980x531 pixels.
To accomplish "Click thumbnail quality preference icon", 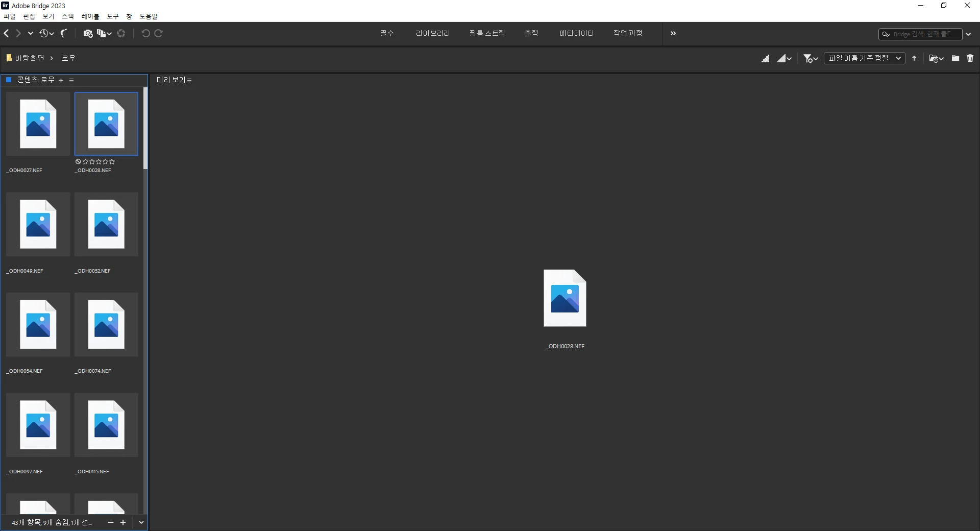I will coord(765,59).
